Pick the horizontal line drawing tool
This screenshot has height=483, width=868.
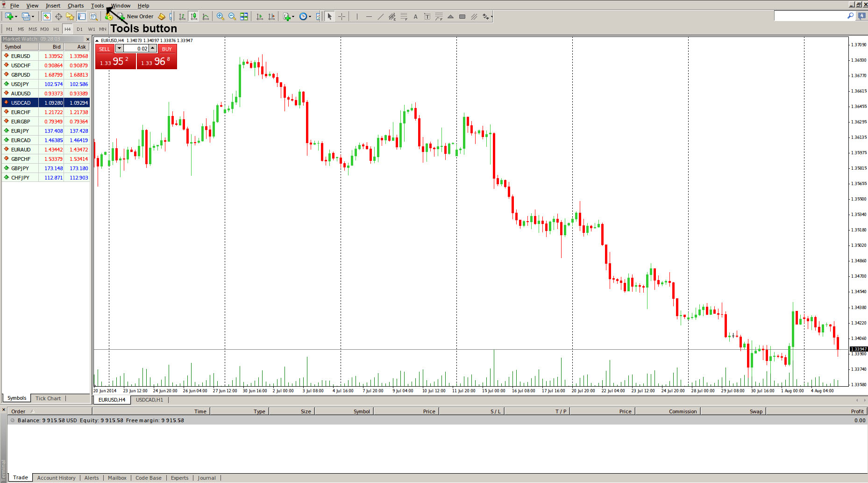[x=369, y=16]
